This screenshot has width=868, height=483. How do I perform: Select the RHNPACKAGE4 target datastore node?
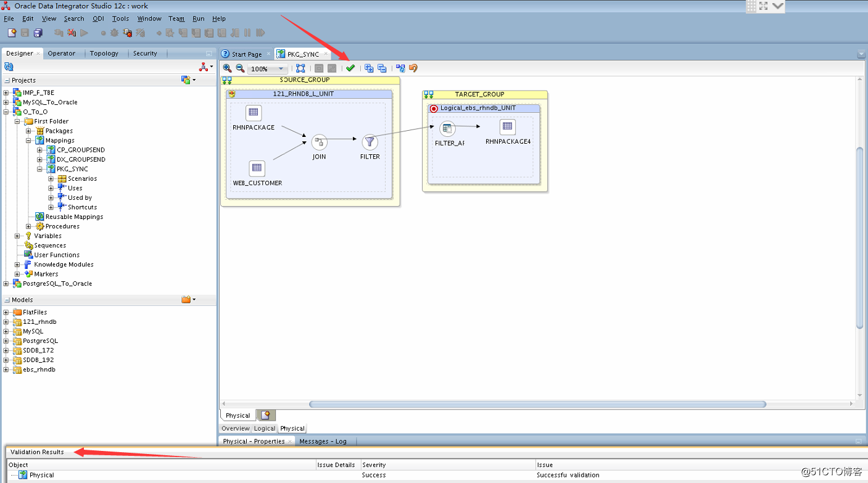pyautogui.click(x=507, y=126)
